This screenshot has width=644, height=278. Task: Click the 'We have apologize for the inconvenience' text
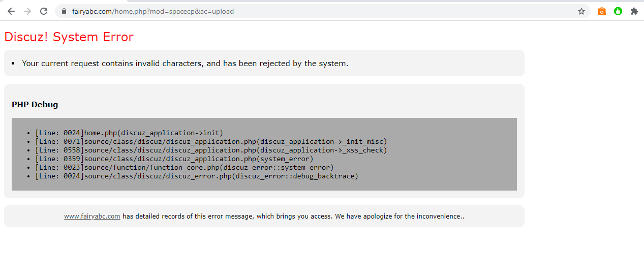(x=400, y=217)
